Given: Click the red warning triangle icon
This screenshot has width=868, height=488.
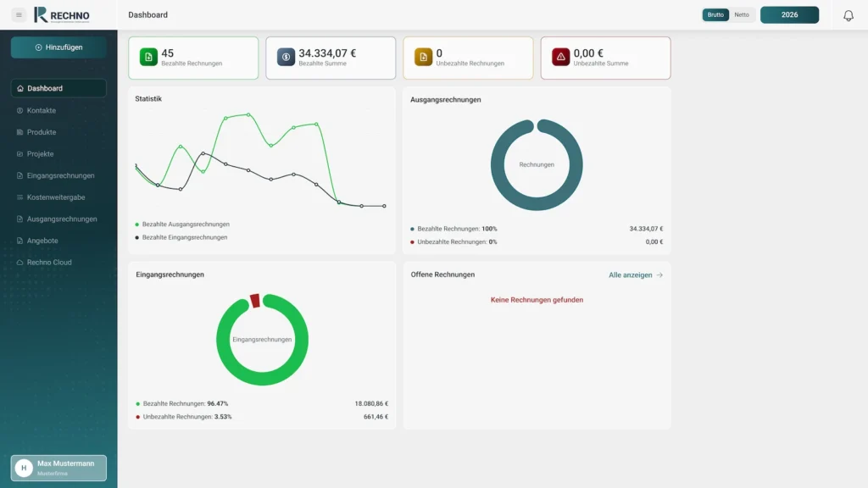Looking at the screenshot, I should point(560,57).
